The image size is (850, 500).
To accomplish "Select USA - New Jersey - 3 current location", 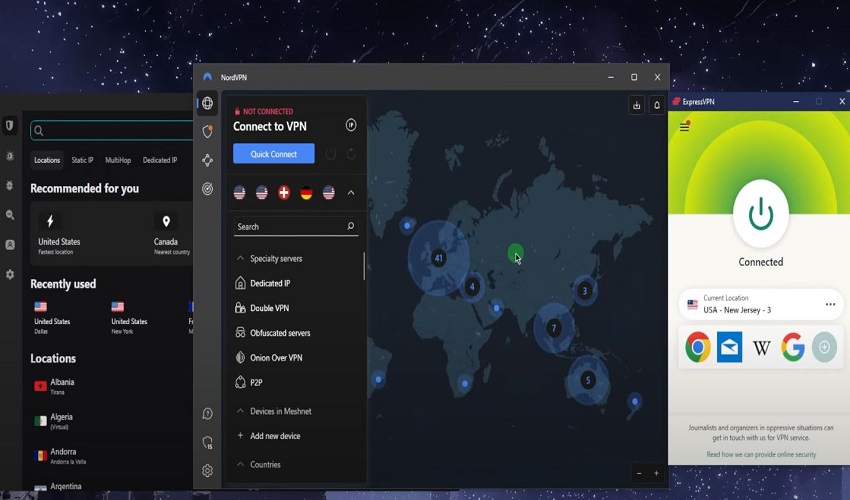I will point(761,304).
